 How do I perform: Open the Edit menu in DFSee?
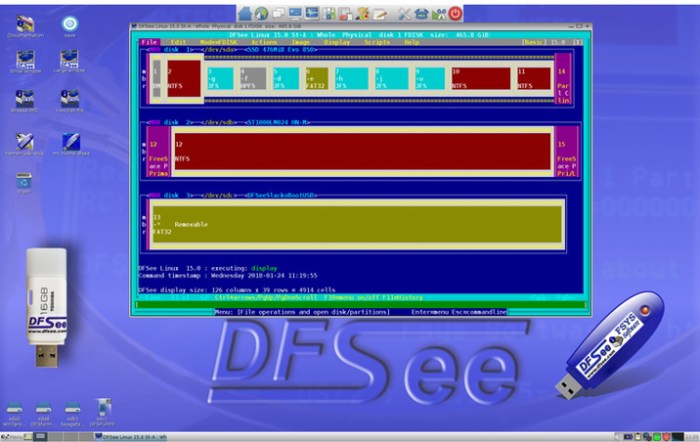pyautogui.click(x=178, y=42)
